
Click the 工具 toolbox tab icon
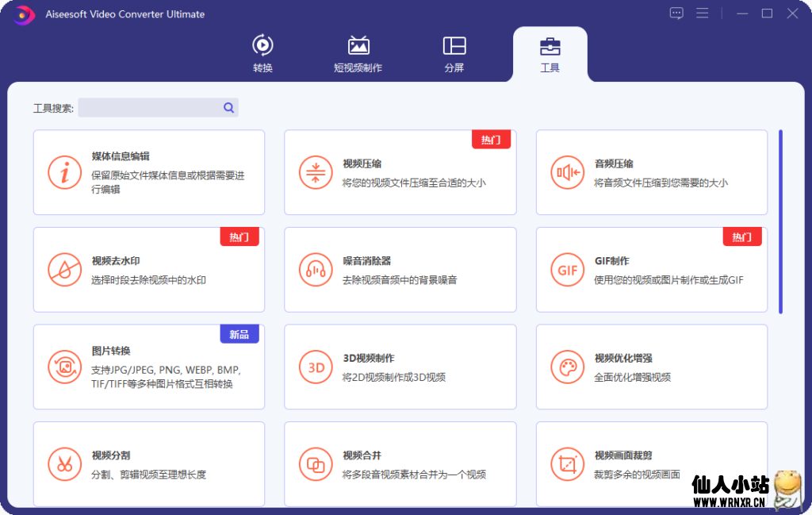[550, 46]
